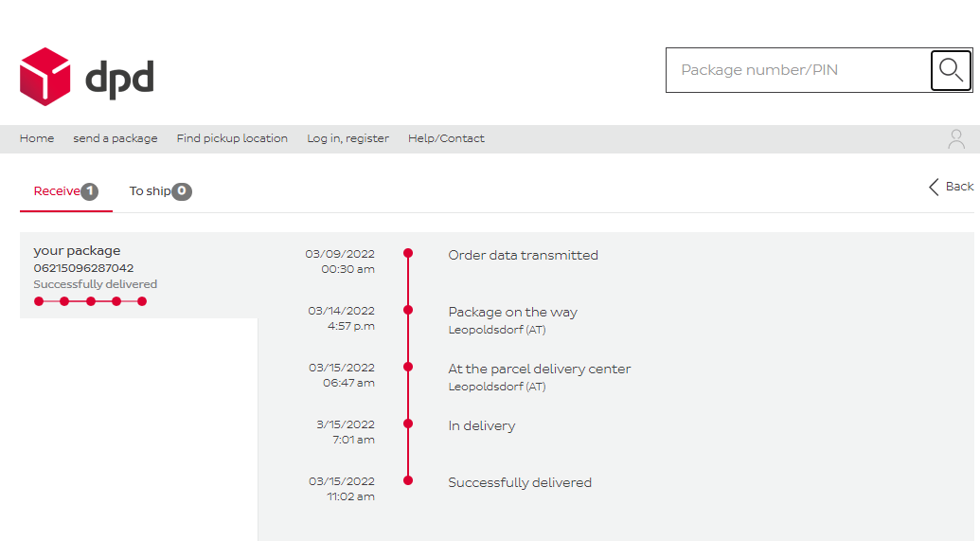The width and height of the screenshot is (980, 541).
Task: Open the user profile icon
Action: (956, 139)
